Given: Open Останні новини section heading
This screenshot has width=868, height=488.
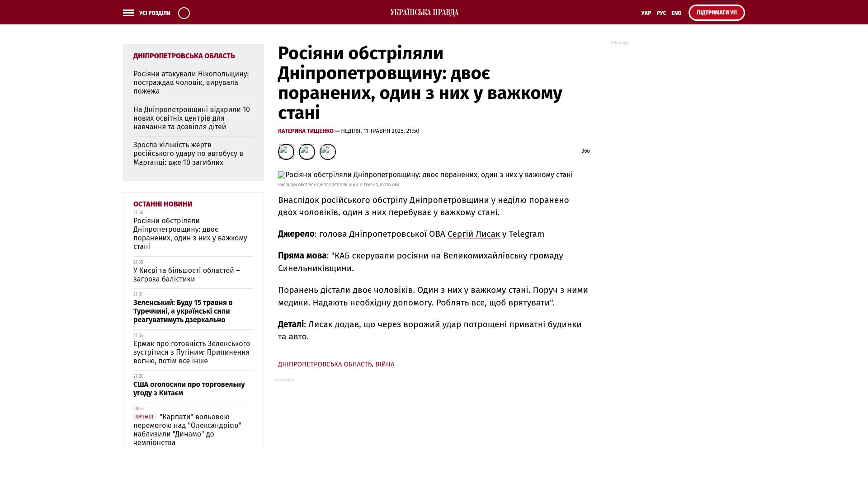Looking at the screenshot, I should click(x=163, y=204).
